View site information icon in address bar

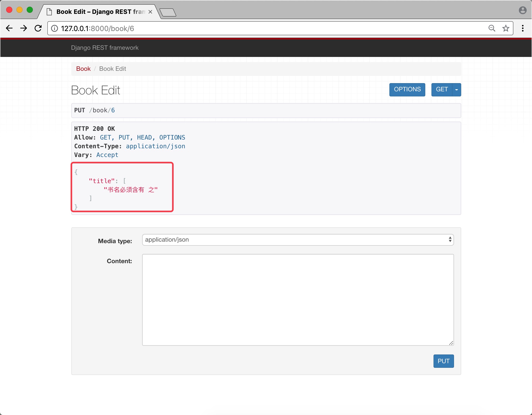[54, 28]
